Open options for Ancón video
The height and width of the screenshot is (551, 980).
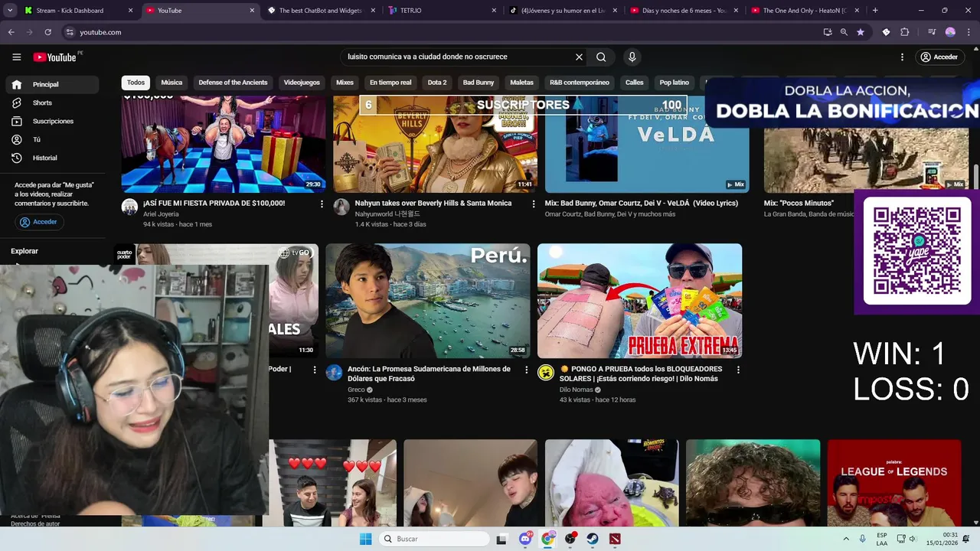point(526,370)
